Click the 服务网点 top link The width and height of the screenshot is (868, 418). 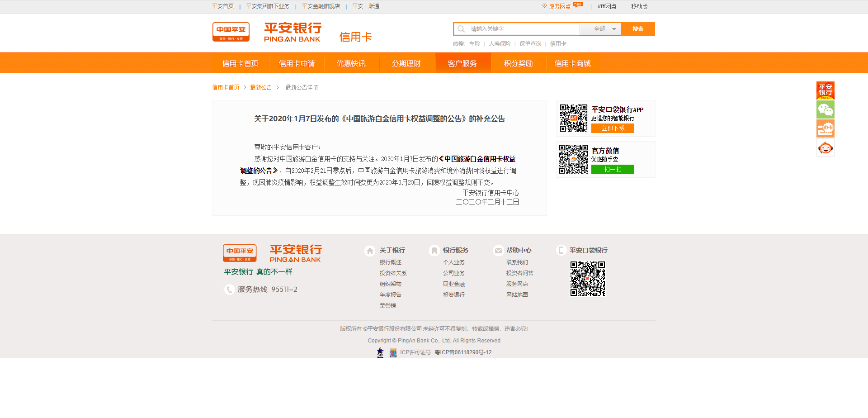click(x=560, y=6)
